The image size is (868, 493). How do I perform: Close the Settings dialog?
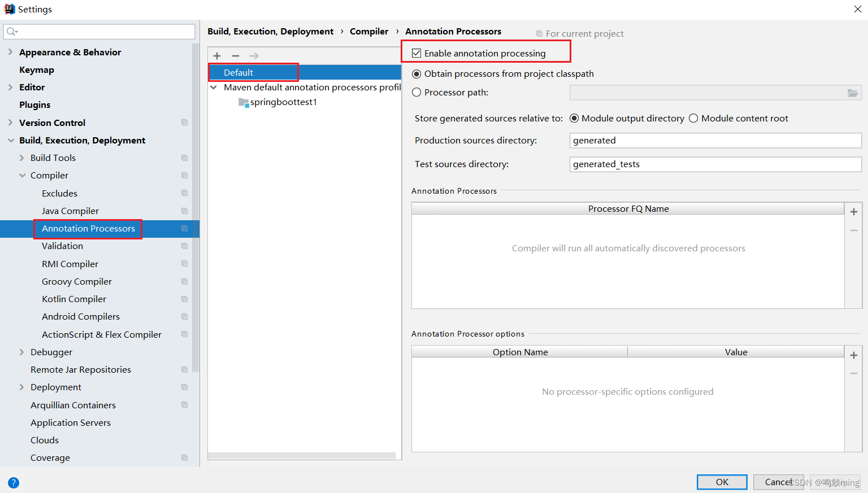point(858,9)
